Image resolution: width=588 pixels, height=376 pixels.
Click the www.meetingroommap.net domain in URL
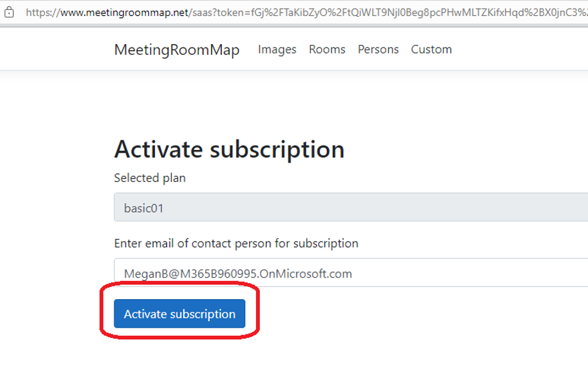click(124, 13)
